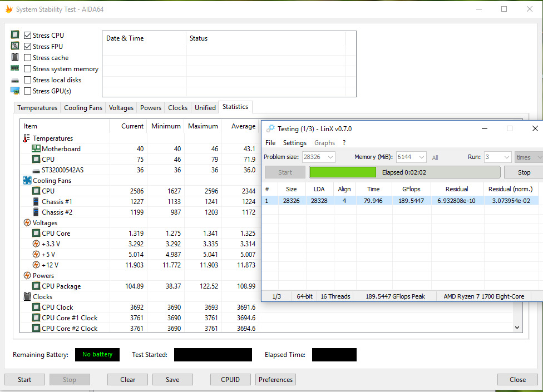
Task: Click the ST32000542AS hard disk icon
Action: [x=36, y=170]
